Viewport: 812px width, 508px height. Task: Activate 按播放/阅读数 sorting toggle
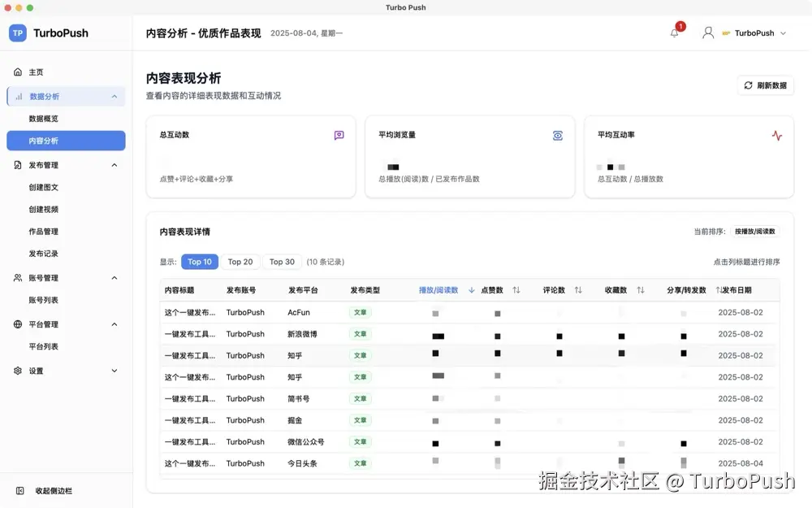point(754,231)
